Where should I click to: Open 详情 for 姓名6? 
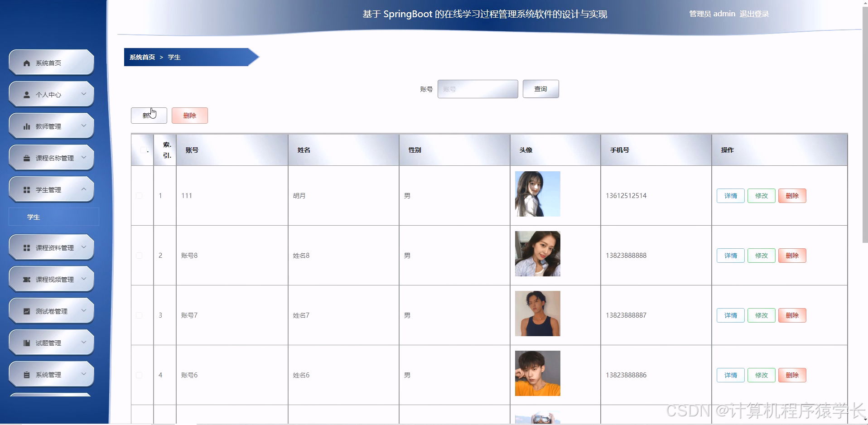tap(730, 375)
